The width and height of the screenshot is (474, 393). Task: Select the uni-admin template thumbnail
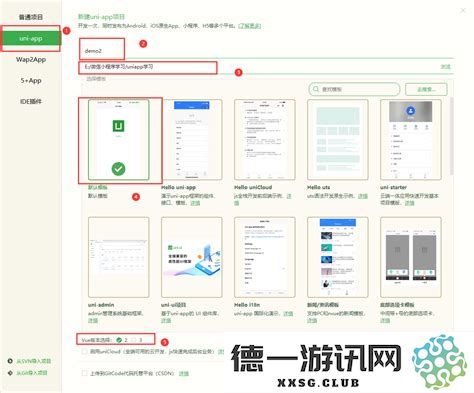pos(119,257)
